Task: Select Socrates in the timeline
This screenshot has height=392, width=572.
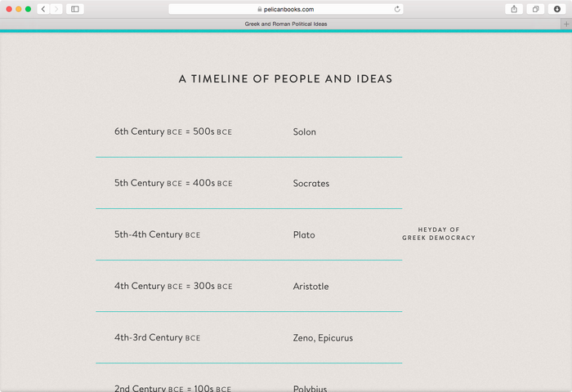Action: click(311, 183)
